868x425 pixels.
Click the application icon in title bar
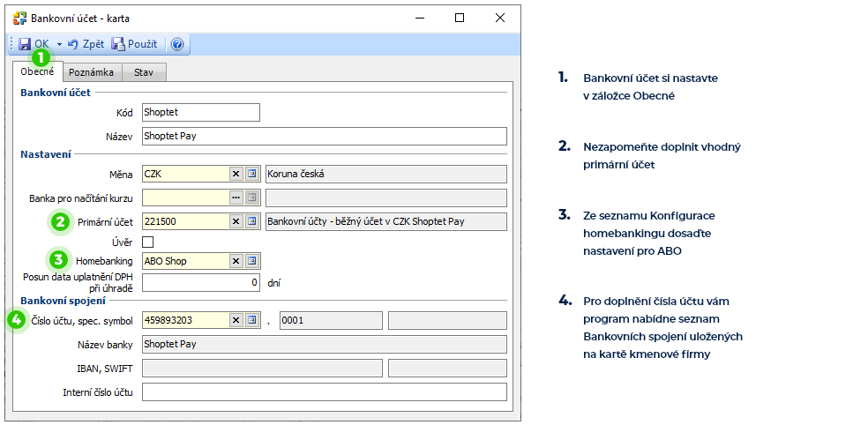pos(19,19)
